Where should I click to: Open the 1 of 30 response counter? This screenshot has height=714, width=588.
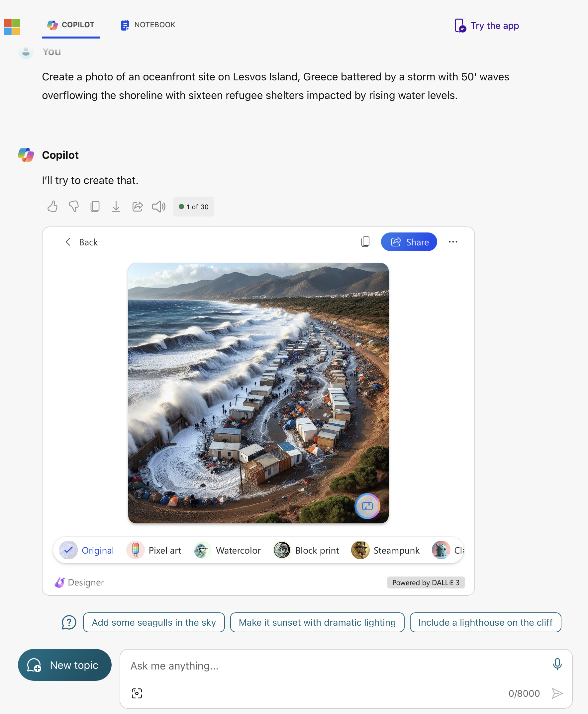pyautogui.click(x=194, y=207)
